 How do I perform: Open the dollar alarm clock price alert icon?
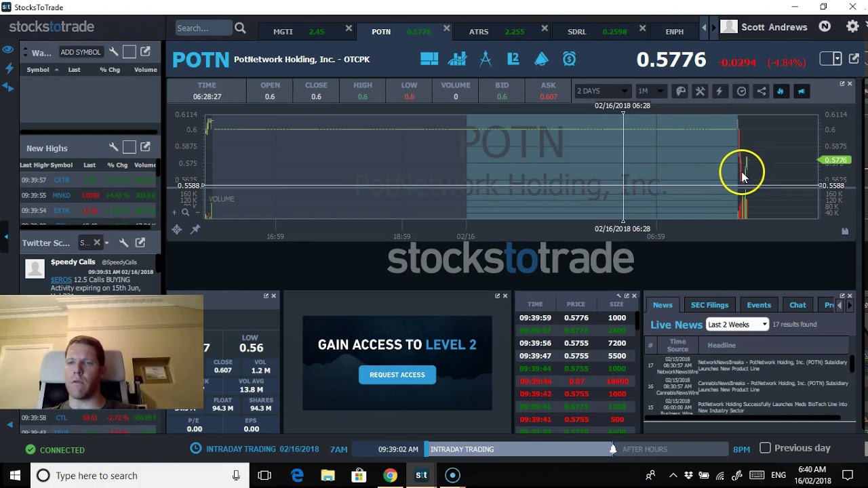tap(569, 60)
